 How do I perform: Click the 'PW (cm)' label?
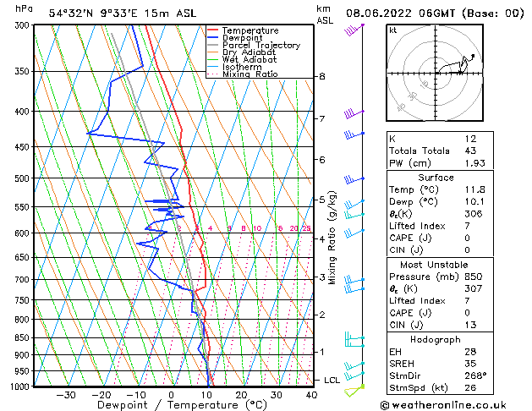pyautogui.click(x=410, y=163)
